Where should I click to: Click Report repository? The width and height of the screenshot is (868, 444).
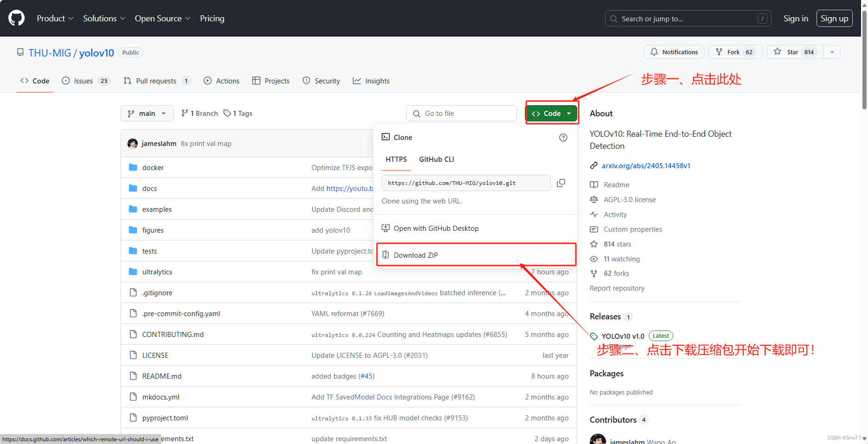pos(617,288)
